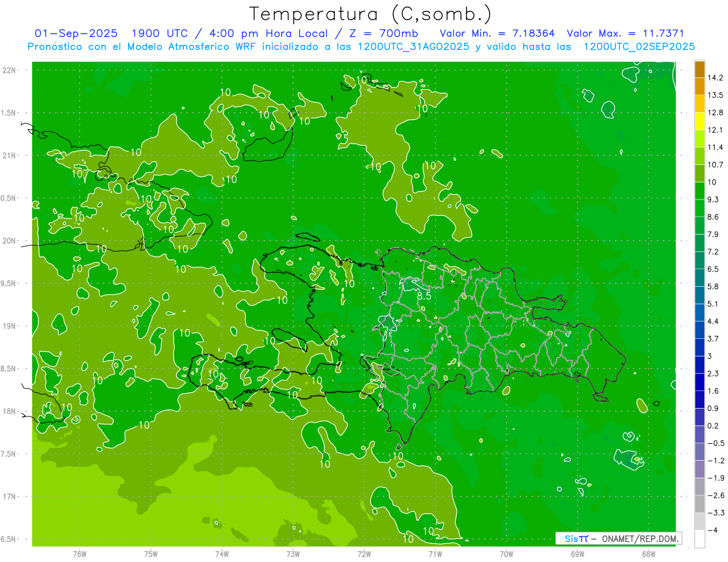Click the "10.7" colorbar value

(715, 165)
